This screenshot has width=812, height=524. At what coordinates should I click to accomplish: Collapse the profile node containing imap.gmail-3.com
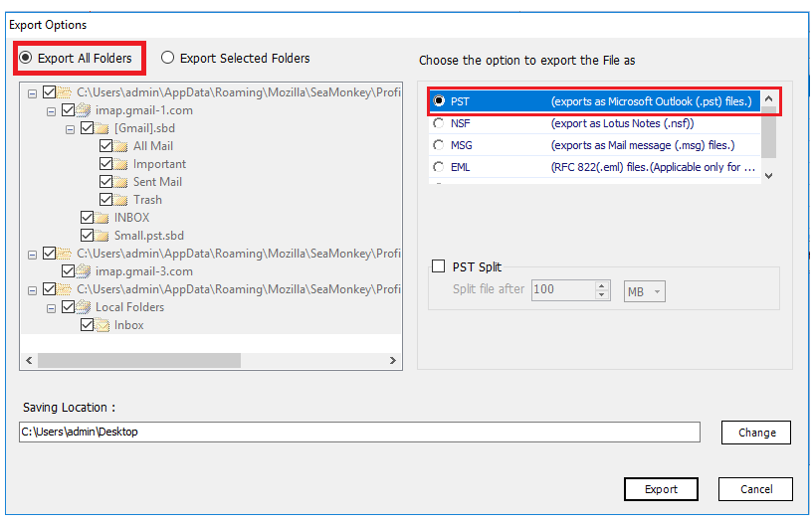(x=32, y=255)
